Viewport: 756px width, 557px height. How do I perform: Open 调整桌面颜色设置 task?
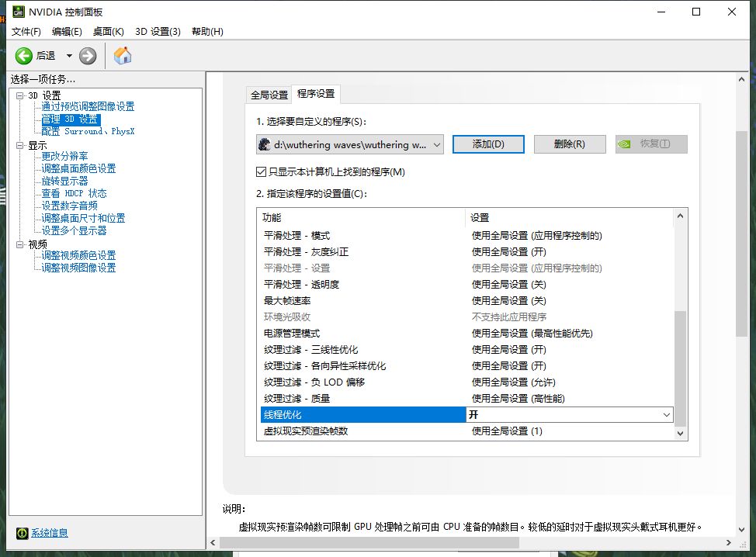(x=78, y=168)
